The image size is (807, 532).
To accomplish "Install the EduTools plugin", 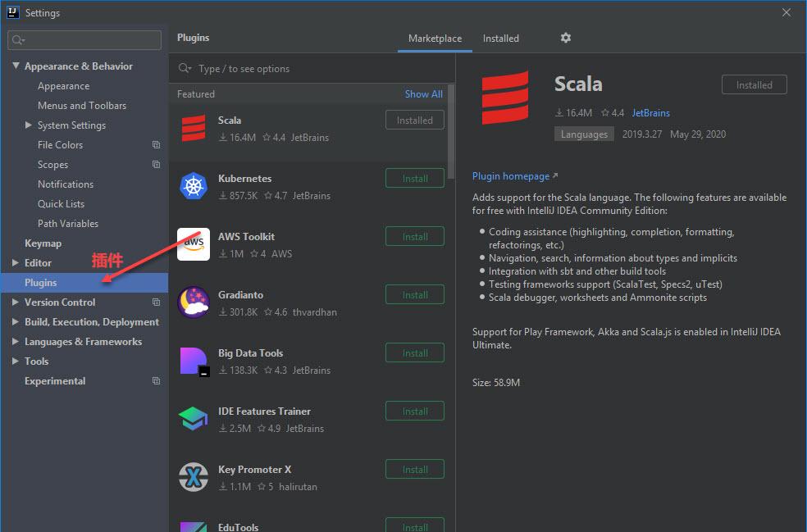I will [x=415, y=525].
